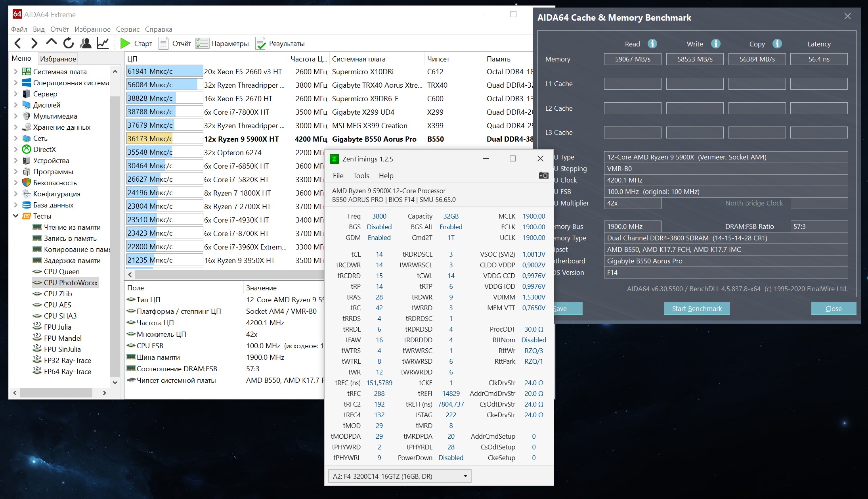Select the CPU Queen test item

(61, 272)
